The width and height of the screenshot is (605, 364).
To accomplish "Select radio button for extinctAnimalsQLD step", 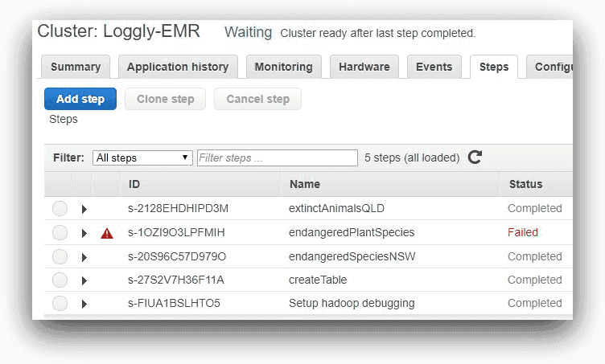I will 60,209.
